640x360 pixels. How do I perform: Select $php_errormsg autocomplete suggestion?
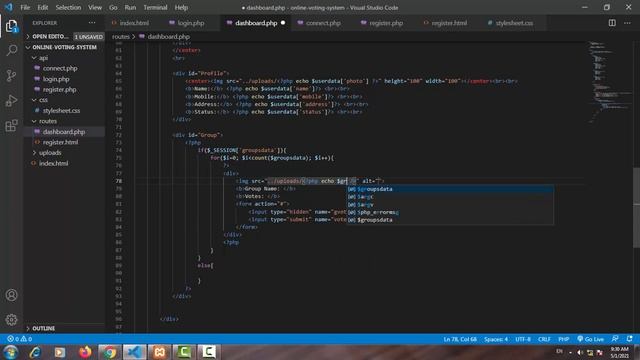point(450,212)
